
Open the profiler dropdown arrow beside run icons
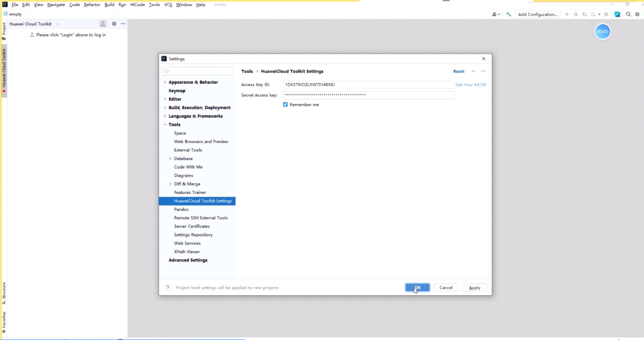point(599,14)
